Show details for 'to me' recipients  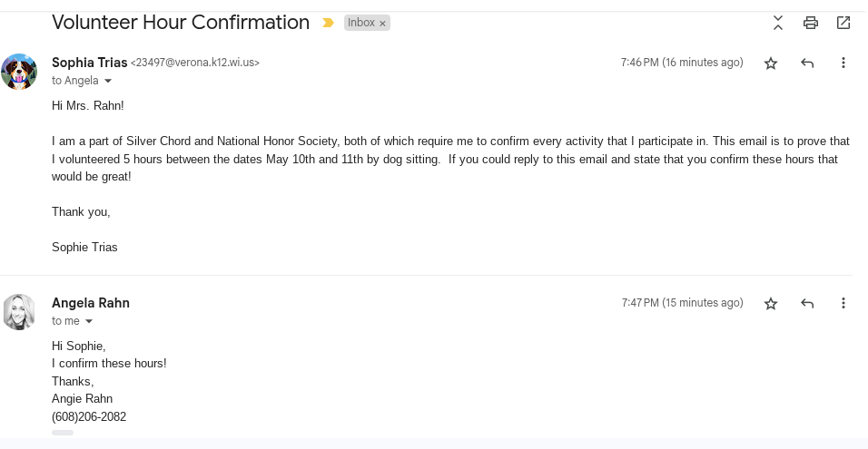89,321
